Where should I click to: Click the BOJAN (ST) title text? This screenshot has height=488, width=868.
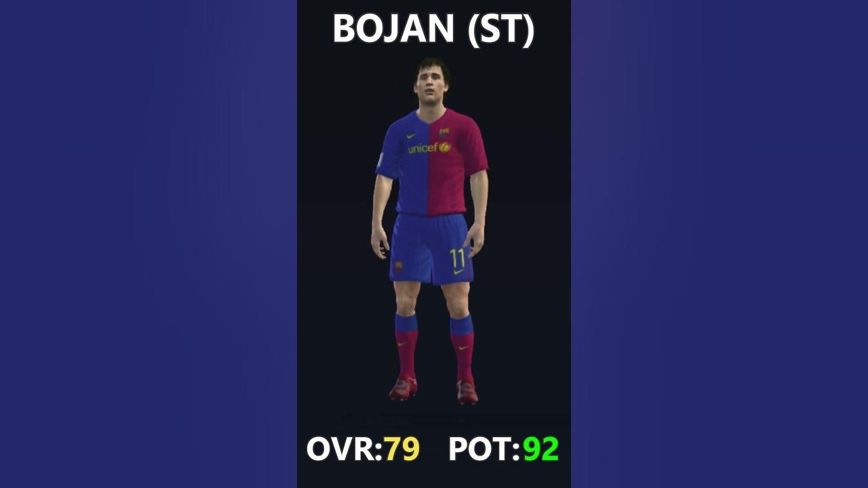point(433,29)
